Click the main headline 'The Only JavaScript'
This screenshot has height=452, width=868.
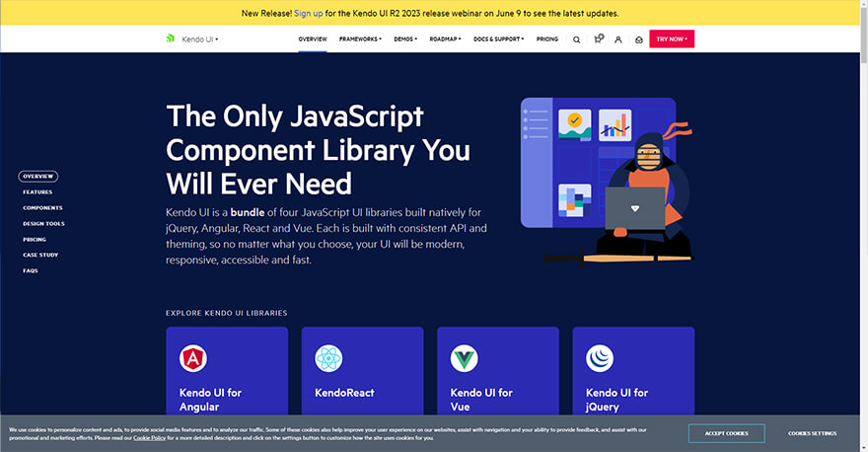[x=295, y=116]
